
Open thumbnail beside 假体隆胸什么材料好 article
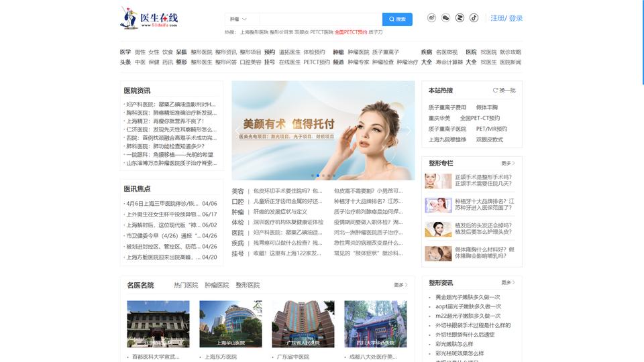point(438,253)
